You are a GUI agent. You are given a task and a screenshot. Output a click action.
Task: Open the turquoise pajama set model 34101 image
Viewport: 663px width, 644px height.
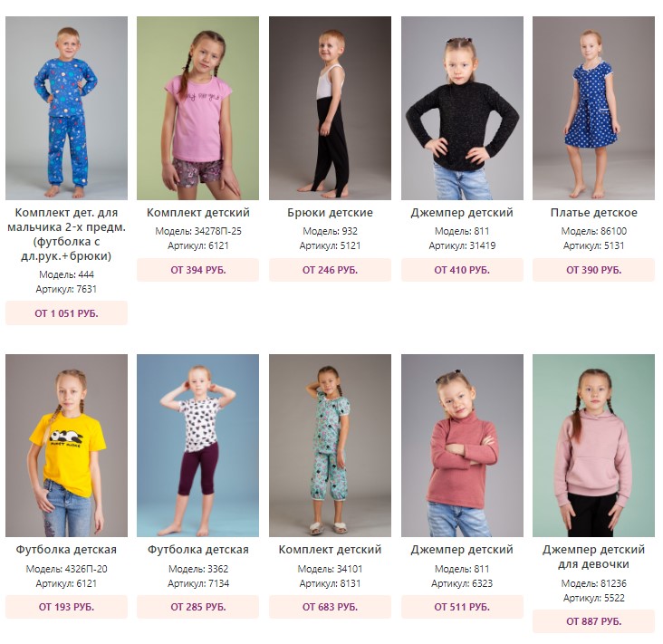(x=330, y=446)
